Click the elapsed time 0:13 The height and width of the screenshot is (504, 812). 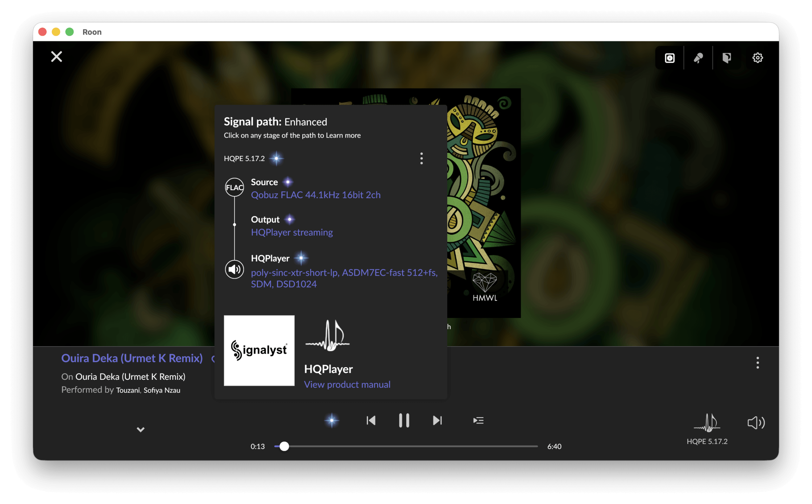tap(258, 447)
